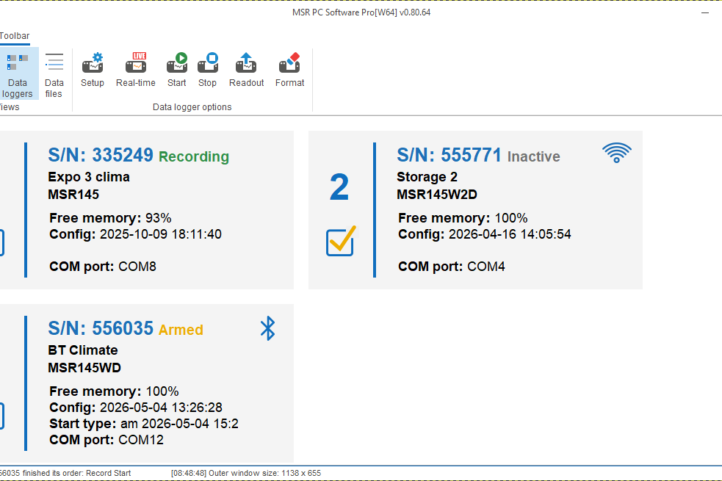
Task: Click the MSR145W2D model text
Action: click(437, 195)
